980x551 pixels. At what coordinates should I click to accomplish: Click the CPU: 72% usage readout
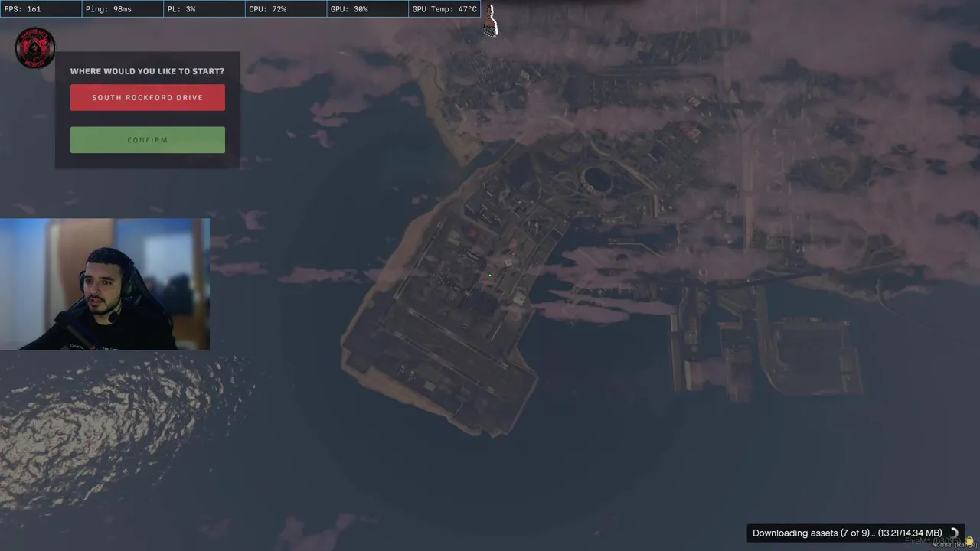click(x=286, y=9)
